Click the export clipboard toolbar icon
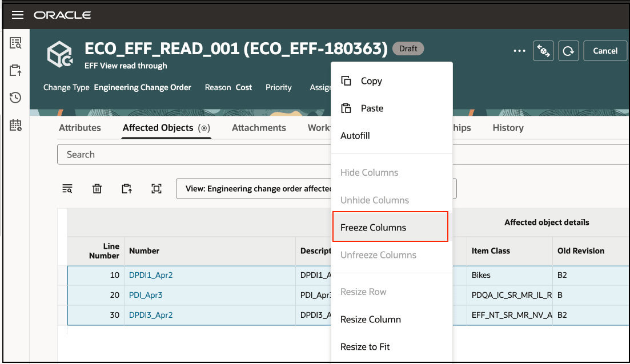 (127, 189)
